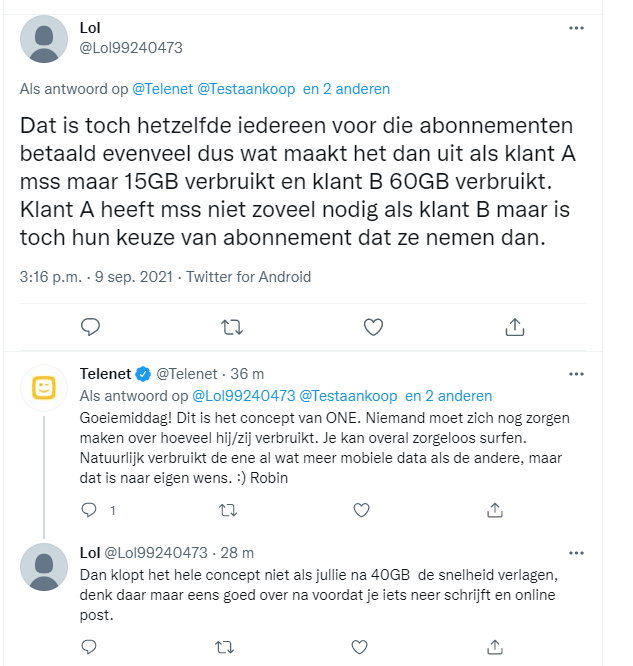Retweet Telenet's reply tweet
This screenshot has width=633, height=666.
[x=227, y=510]
